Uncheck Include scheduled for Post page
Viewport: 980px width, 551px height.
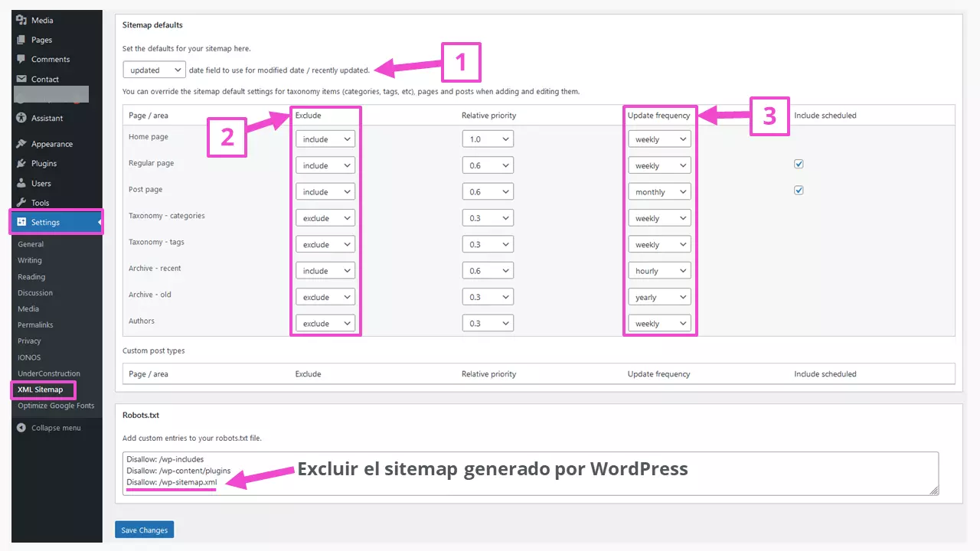pos(799,190)
